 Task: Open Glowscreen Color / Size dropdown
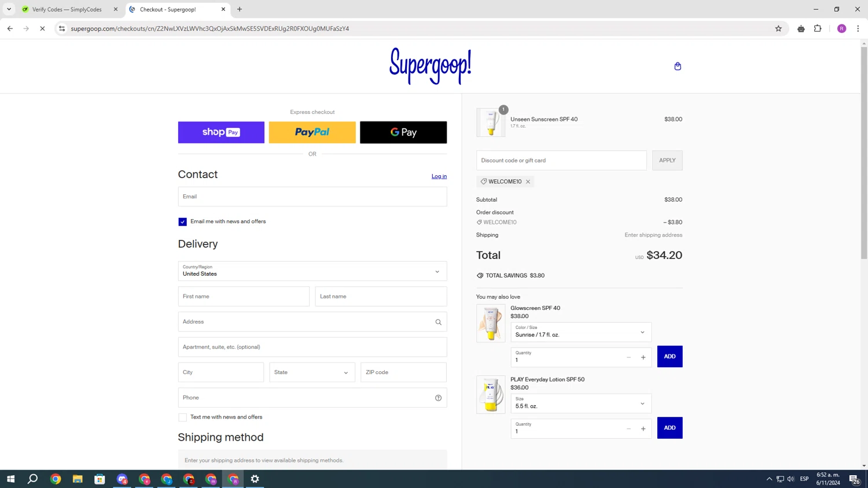(581, 332)
